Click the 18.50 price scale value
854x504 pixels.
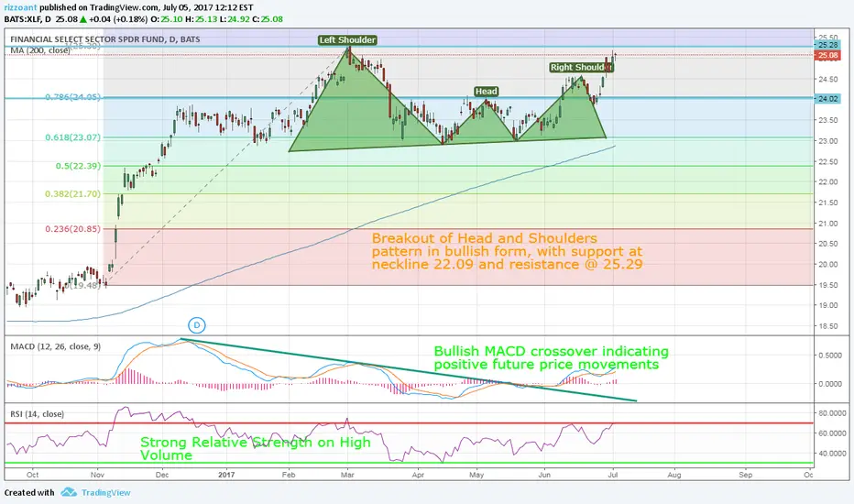pyautogui.click(x=827, y=326)
